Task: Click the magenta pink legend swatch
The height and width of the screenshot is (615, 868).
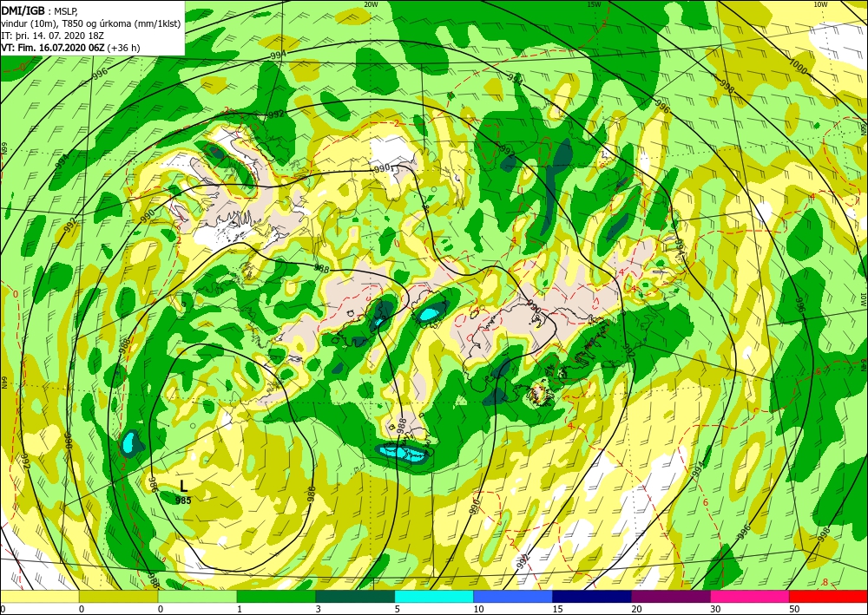Action: pos(750,597)
